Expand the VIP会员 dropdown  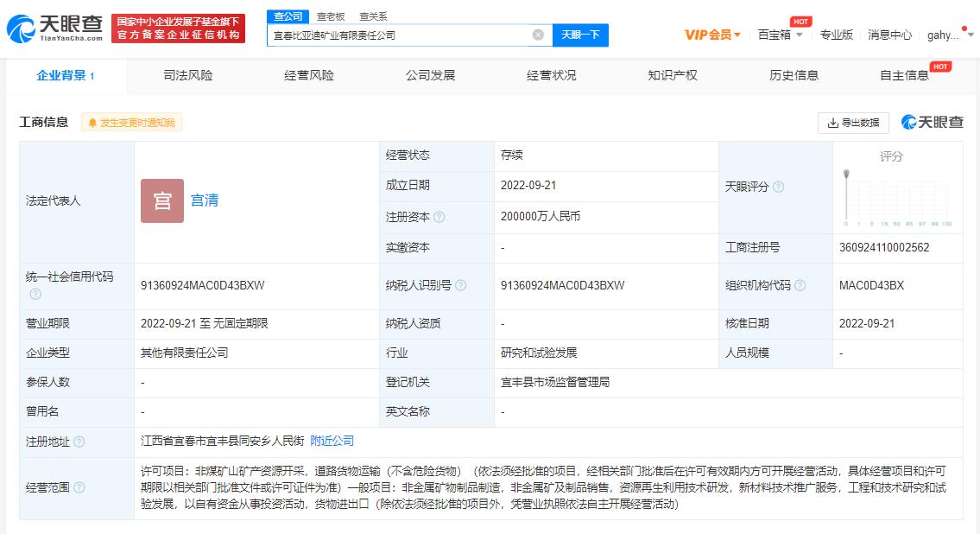712,35
